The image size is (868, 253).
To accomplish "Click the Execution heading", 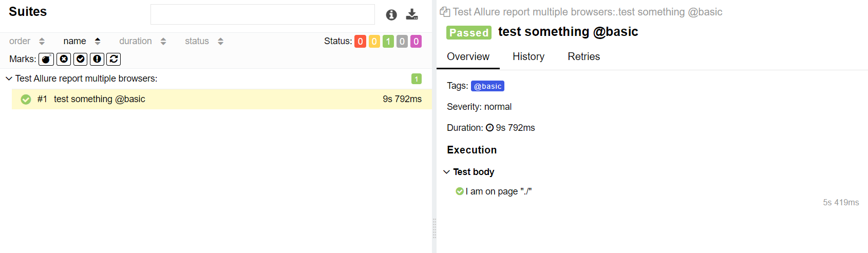I will coord(472,150).
